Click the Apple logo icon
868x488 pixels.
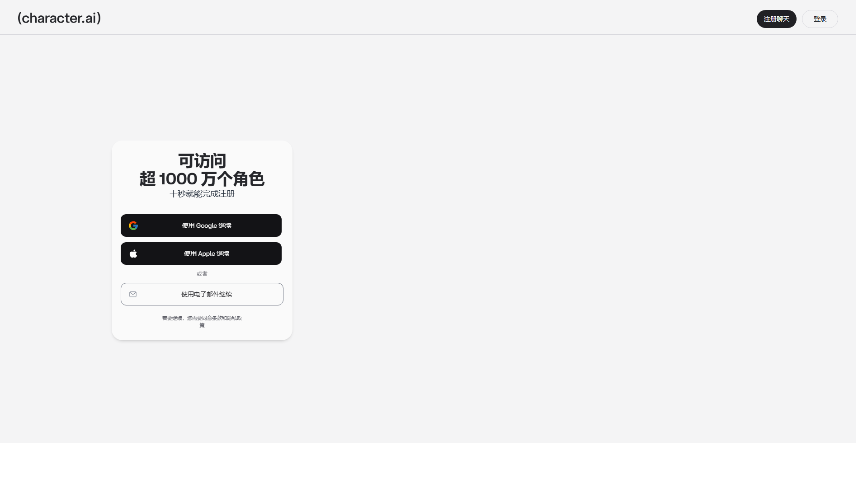[133, 253]
